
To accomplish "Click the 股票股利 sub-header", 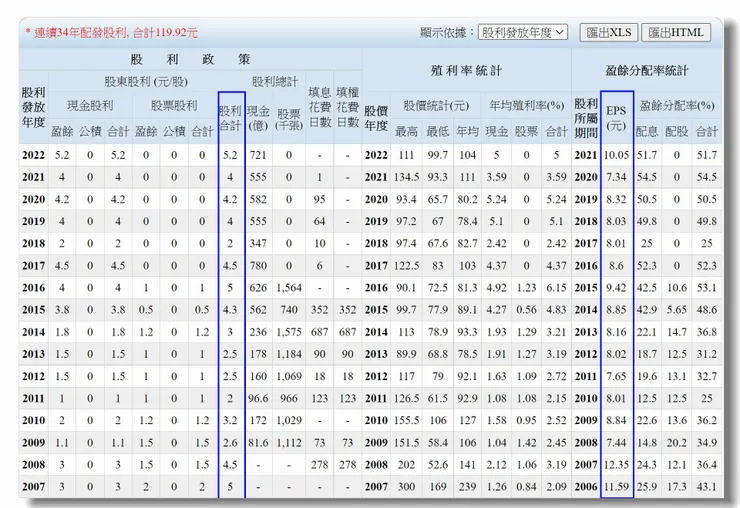I will coord(174,105).
